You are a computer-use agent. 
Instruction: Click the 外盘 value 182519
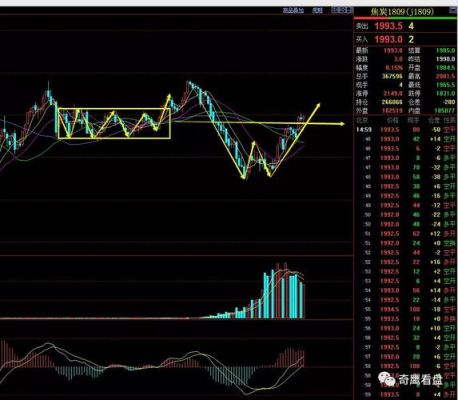392,111
